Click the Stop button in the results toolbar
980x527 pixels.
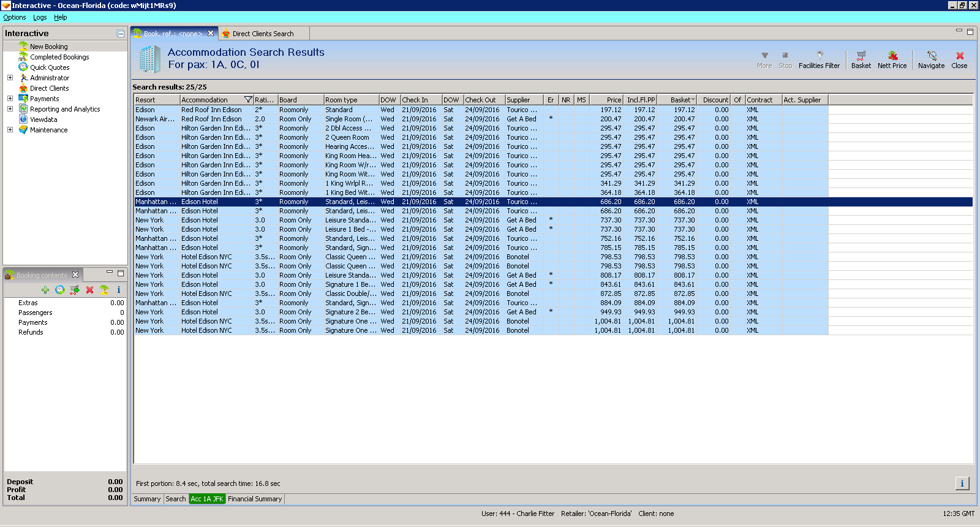(785, 59)
